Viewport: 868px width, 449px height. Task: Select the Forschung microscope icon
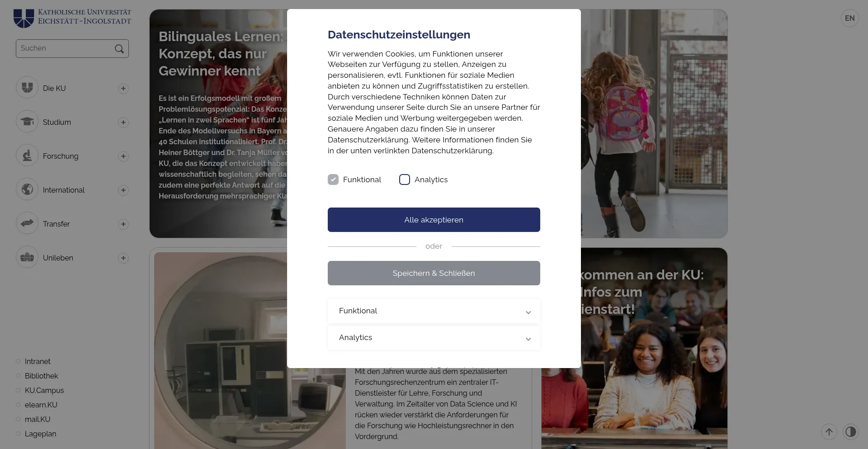click(x=27, y=156)
